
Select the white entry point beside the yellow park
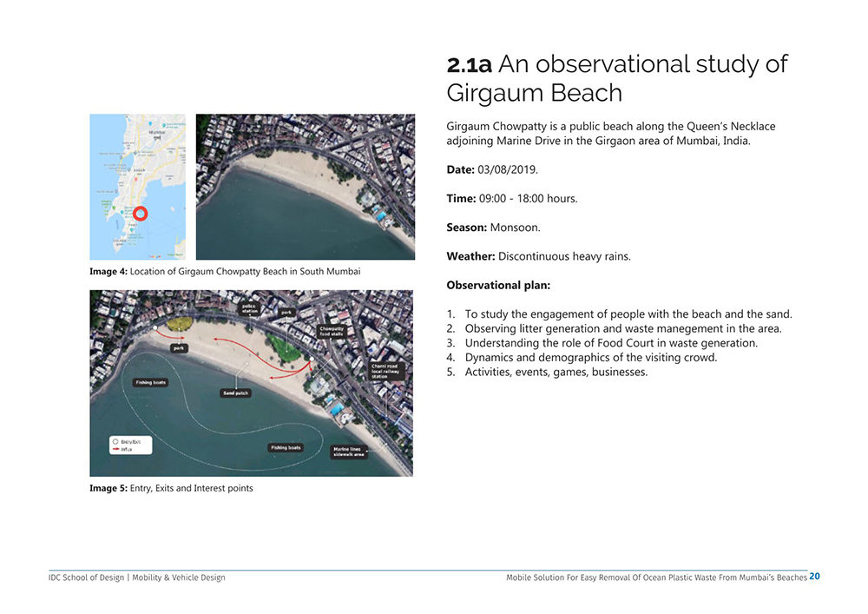tap(155, 328)
